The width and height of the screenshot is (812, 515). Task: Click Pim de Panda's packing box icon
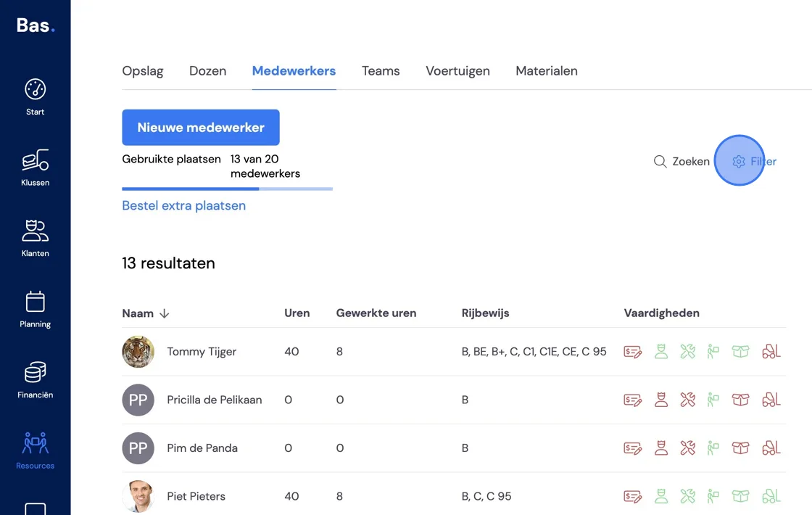click(x=740, y=448)
